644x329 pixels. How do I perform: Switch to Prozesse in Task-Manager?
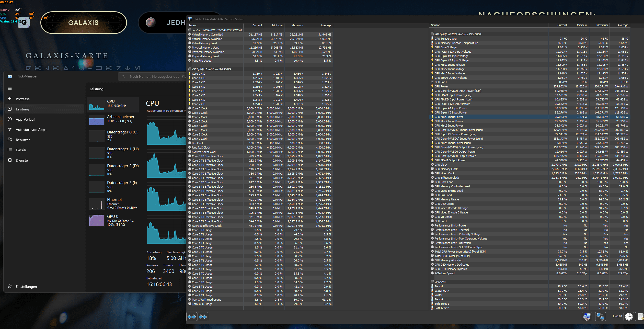pos(44,99)
